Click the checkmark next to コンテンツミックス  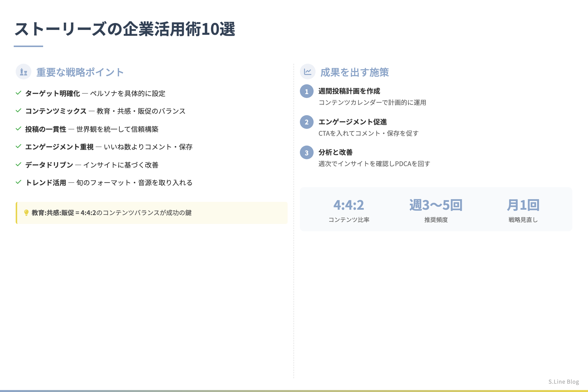[19, 110]
